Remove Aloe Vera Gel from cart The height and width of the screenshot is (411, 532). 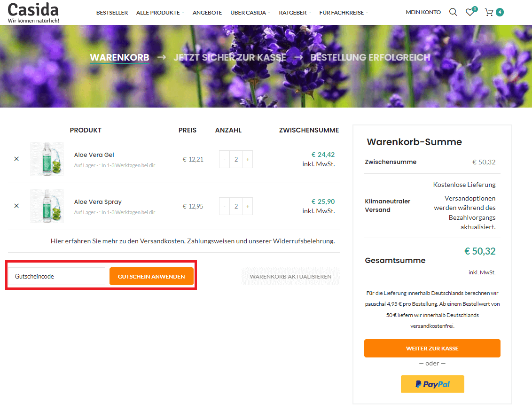pos(16,159)
